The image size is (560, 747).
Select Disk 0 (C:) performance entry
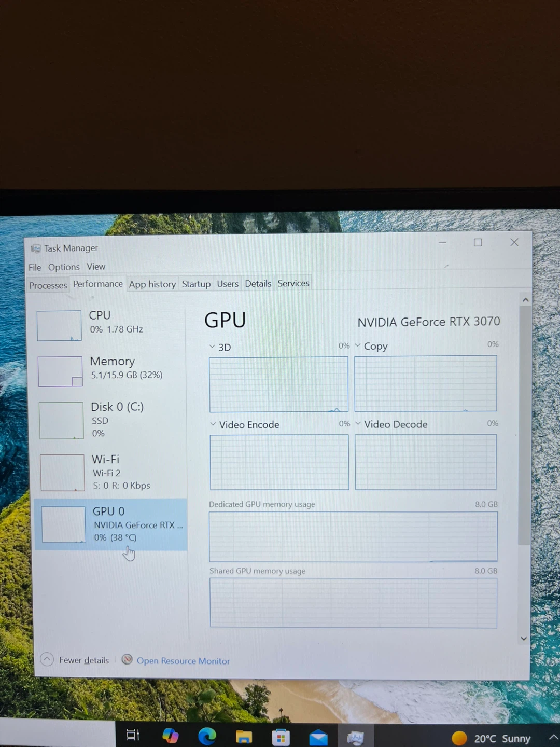[x=111, y=420]
